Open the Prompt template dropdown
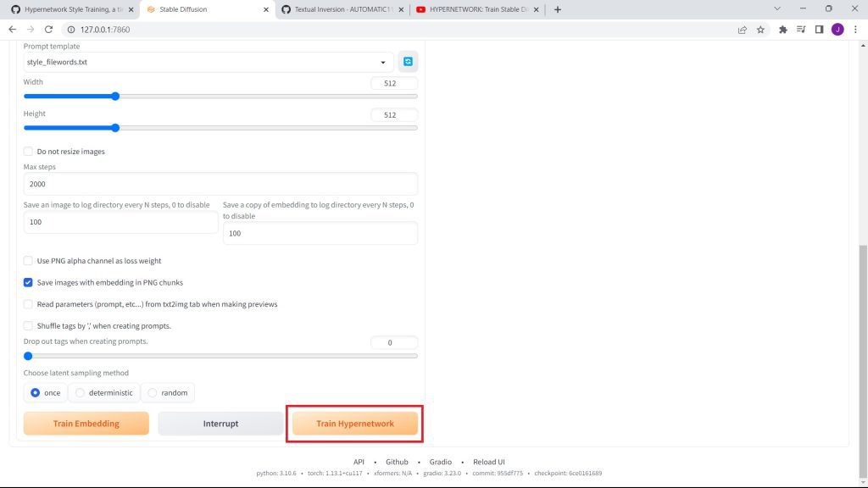The image size is (868, 488). (208, 62)
